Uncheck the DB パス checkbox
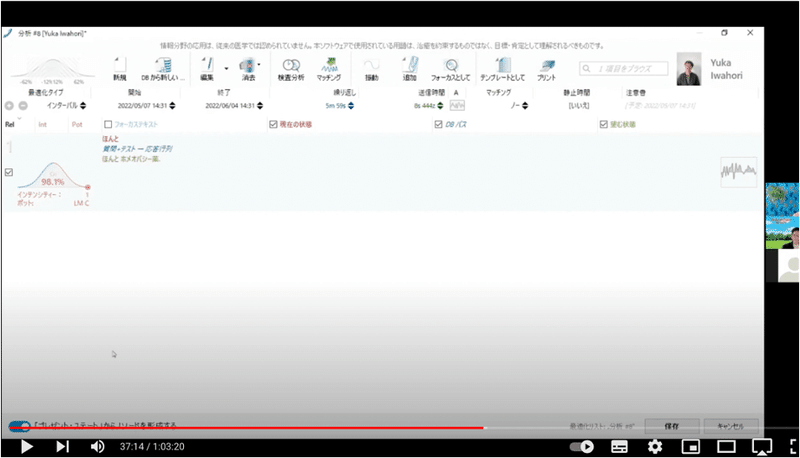Viewport: 800px width, 458px height. point(439,124)
